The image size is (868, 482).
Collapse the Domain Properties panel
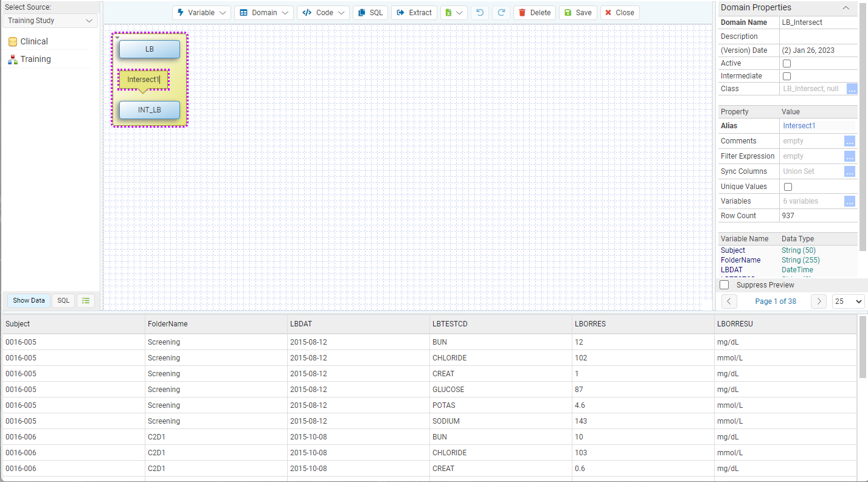point(845,8)
